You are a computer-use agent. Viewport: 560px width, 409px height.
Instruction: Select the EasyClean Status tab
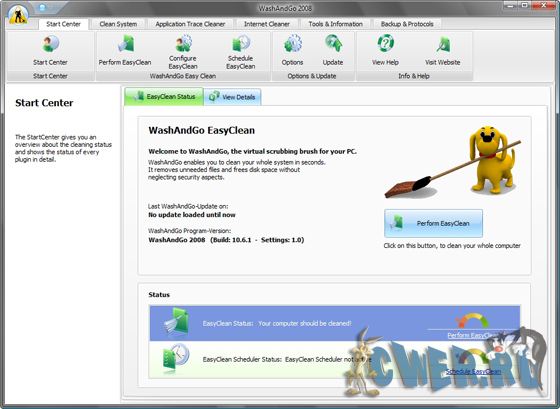pos(164,96)
